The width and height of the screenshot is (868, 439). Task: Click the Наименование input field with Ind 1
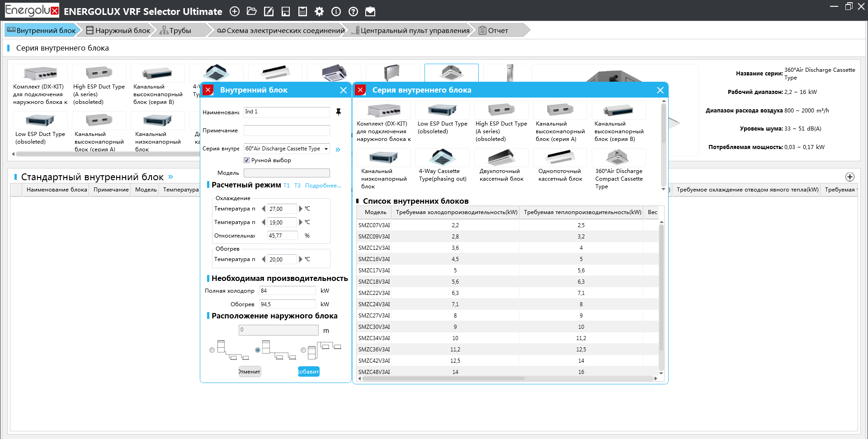(287, 112)
